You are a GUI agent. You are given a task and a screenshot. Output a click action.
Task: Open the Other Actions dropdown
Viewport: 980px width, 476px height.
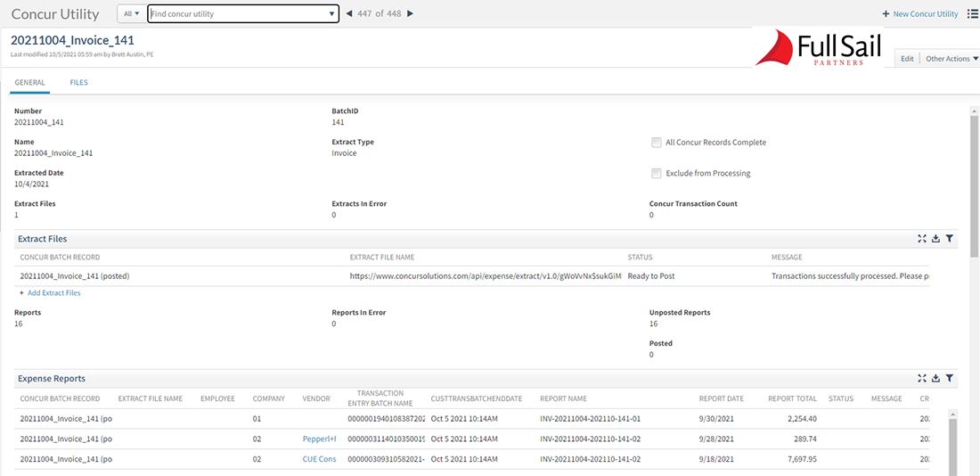951,58
